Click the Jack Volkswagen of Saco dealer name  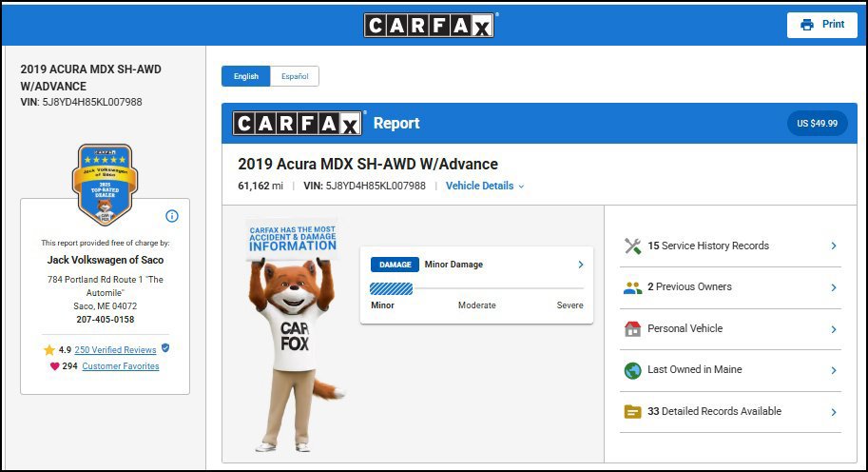tap(106, 260)
